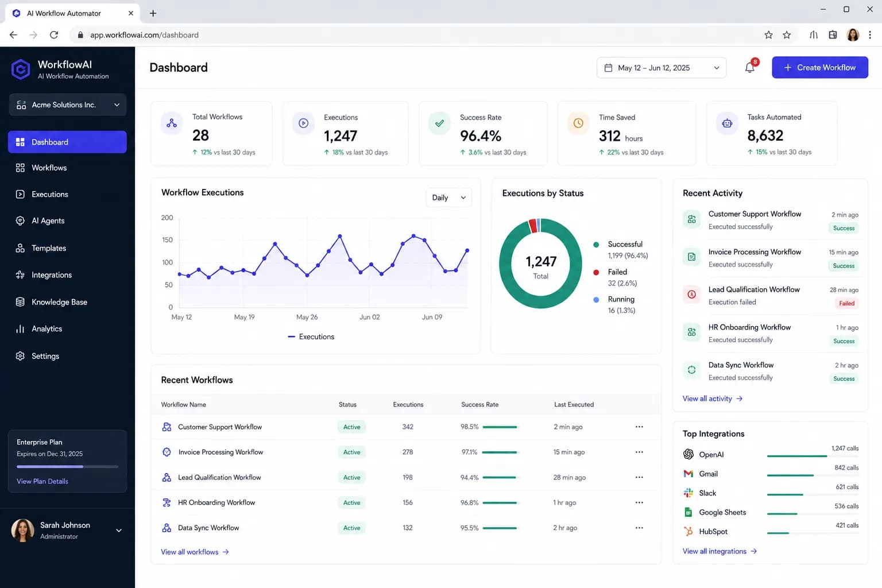Open Knowledge Base in the sidebar
The image size is (882, 588).
pos(67,302)
